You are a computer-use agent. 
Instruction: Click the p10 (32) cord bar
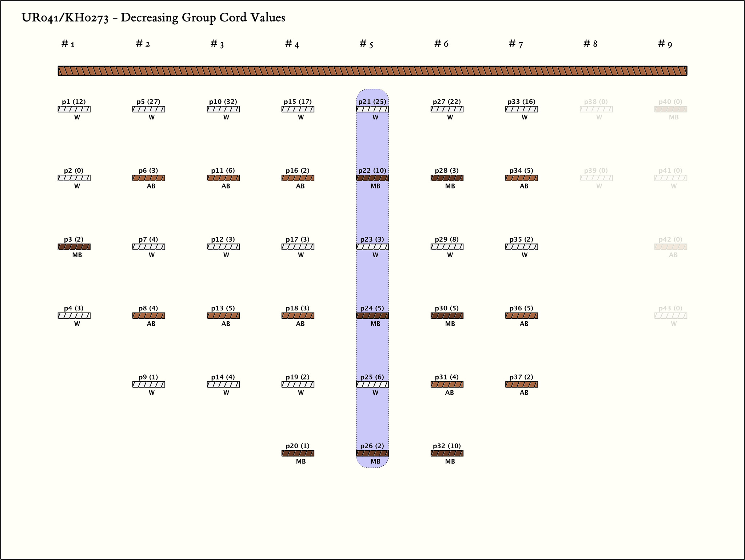[x=223, y=109]
